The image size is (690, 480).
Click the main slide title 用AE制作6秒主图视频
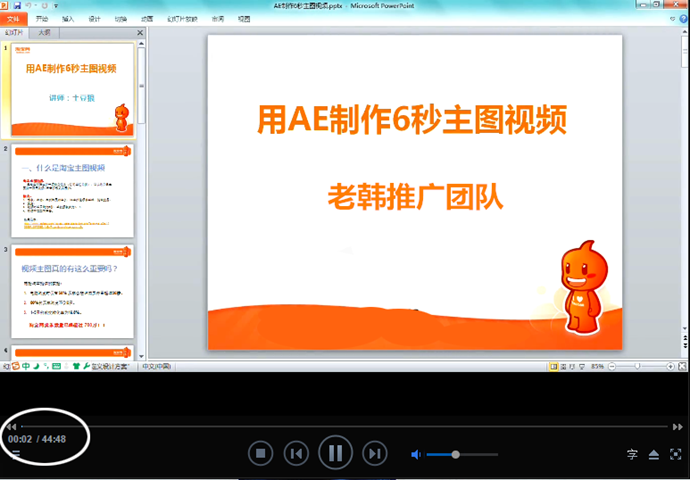click(x=412, y=119)
